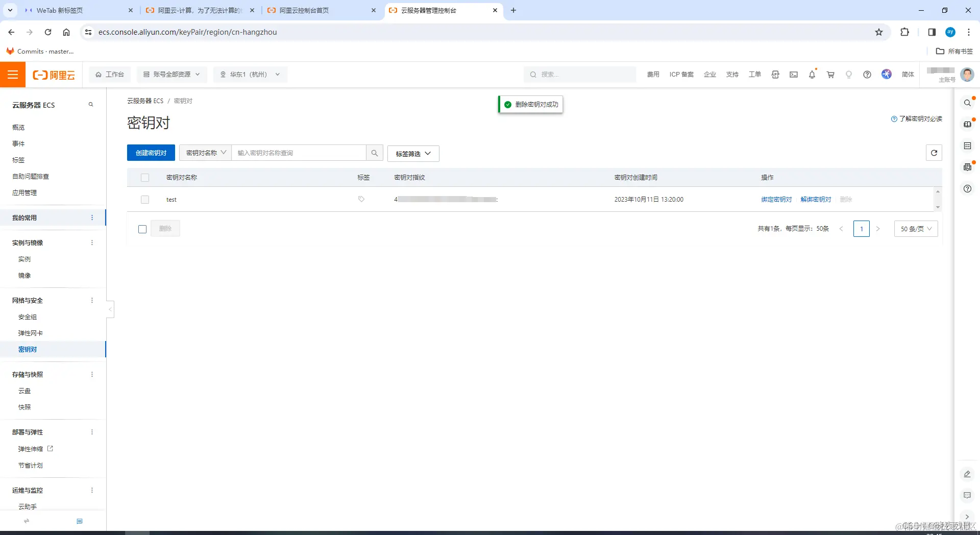Image resolution: width=980 pixels, height=535 pixels.
Task: Open the Snapshots sidebar item
Action: tap(24, 407)
